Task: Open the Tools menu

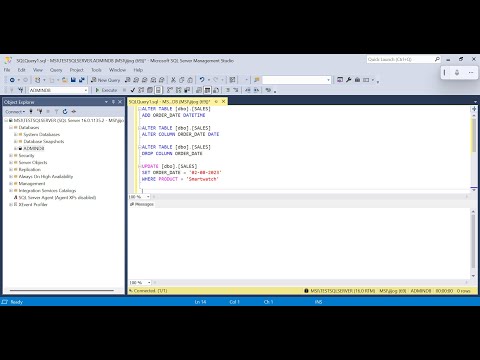Action: 96,70
